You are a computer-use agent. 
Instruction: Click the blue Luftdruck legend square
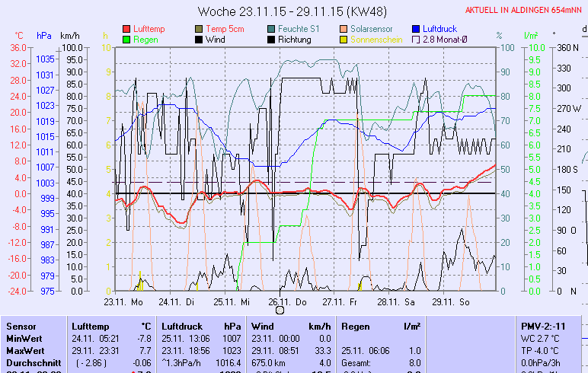coord(417,28)
